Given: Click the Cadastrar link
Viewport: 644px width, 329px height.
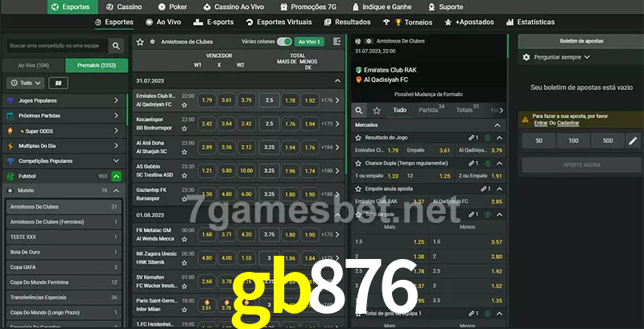Looking at the screenshot, I should (x=568, y=123).
